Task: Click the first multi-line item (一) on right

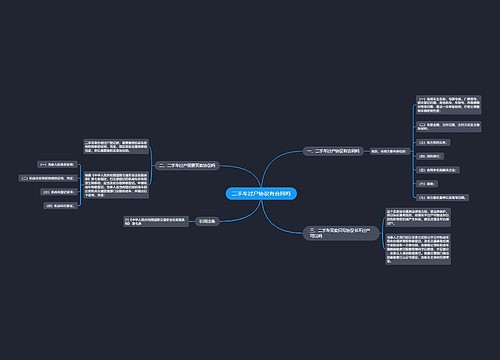Action: tap(448, 105)
